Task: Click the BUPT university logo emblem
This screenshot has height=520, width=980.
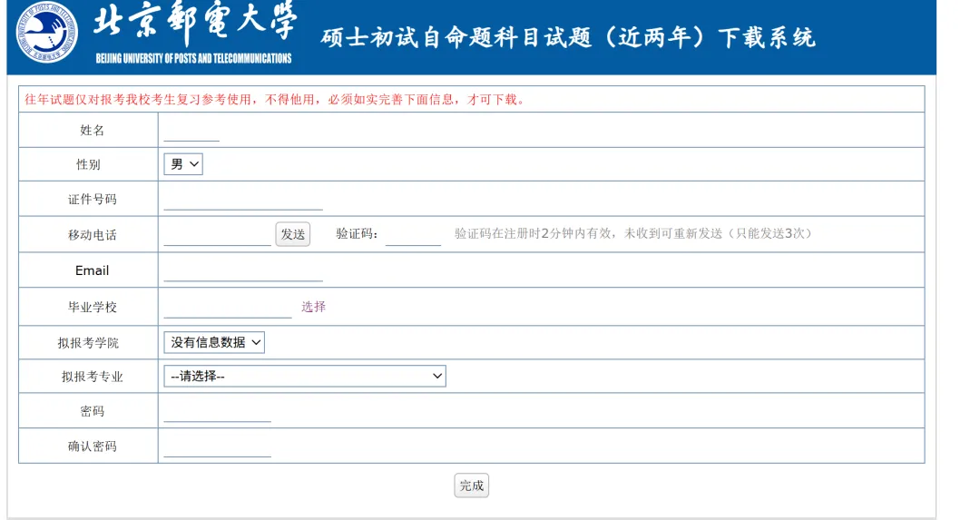Action: pos(47,32)
